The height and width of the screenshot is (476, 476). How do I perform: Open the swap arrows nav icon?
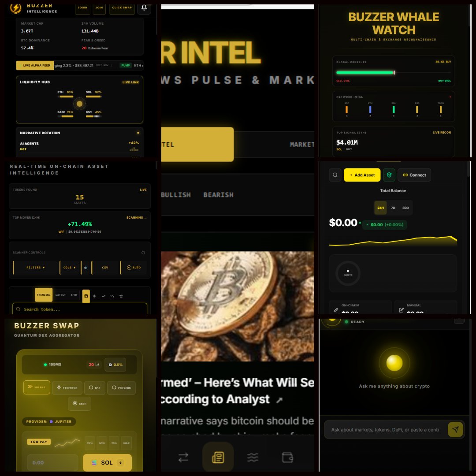pos(183,457)
